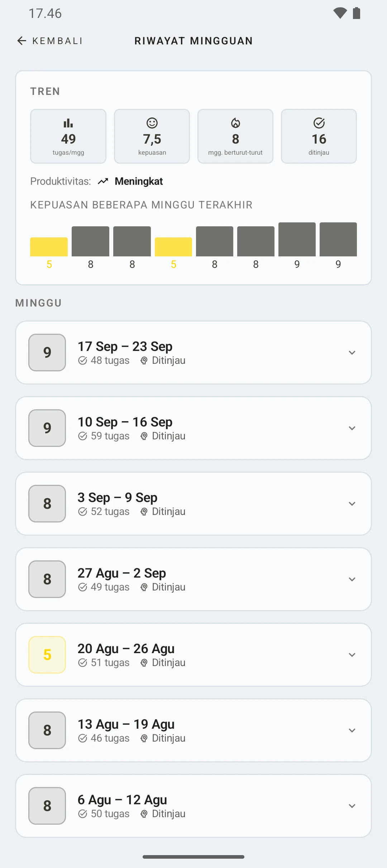Click the last gray bar showing 9
The height and width of the screenshot is (868, 387).
(x=338, y=239)
